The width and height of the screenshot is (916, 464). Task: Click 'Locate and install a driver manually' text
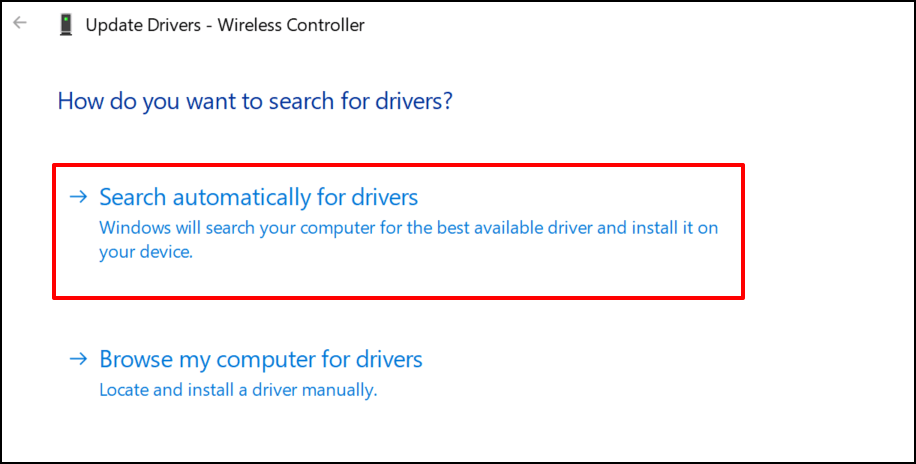(x=238, y=390)
